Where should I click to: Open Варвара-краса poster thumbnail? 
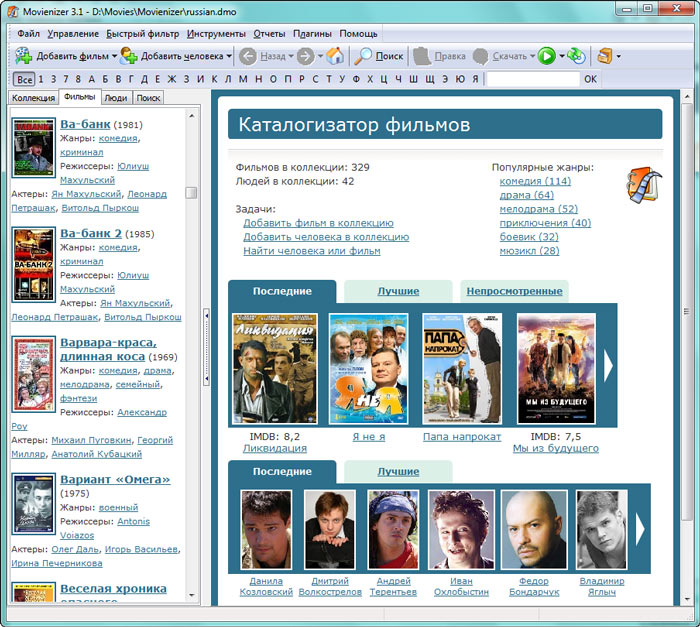pyautogui.click(x=33, y=374)
